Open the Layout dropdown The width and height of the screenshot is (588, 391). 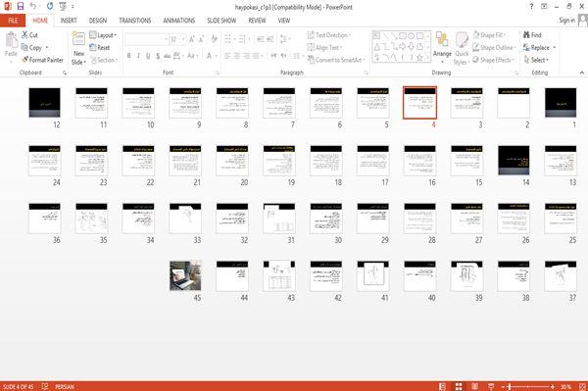(103, 35)
